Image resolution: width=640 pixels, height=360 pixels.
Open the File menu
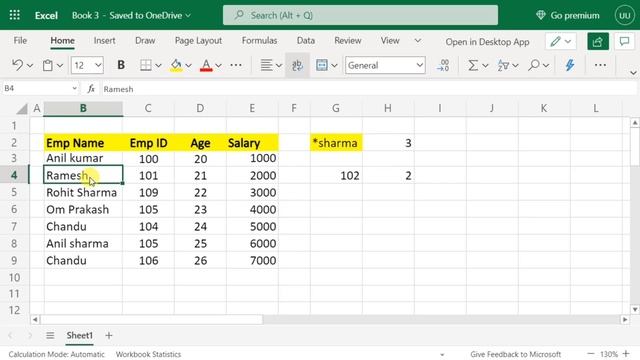point(20,40)
